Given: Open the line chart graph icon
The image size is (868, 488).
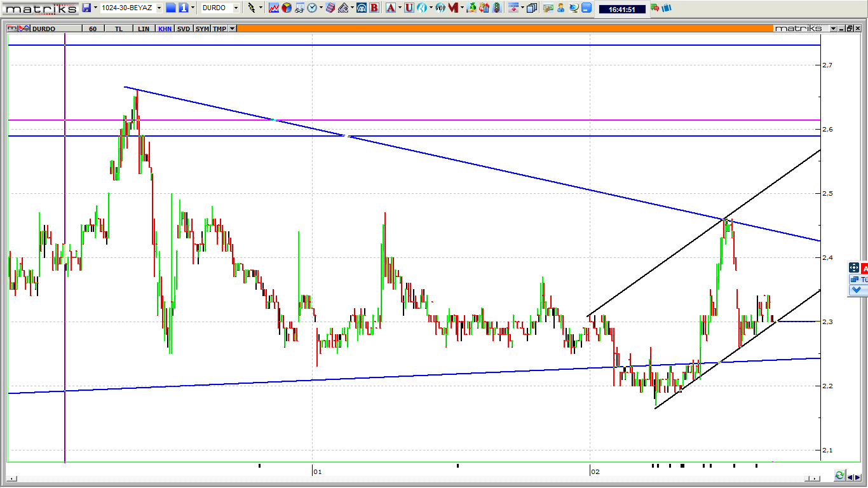Looking at the screenshot, I should click(274, 8).
